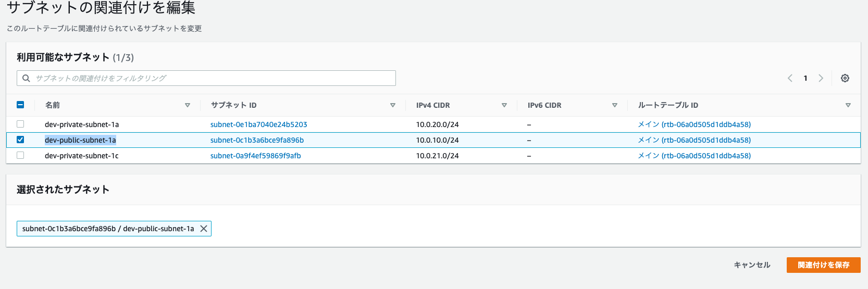Open table preferences gear icon

845,78
